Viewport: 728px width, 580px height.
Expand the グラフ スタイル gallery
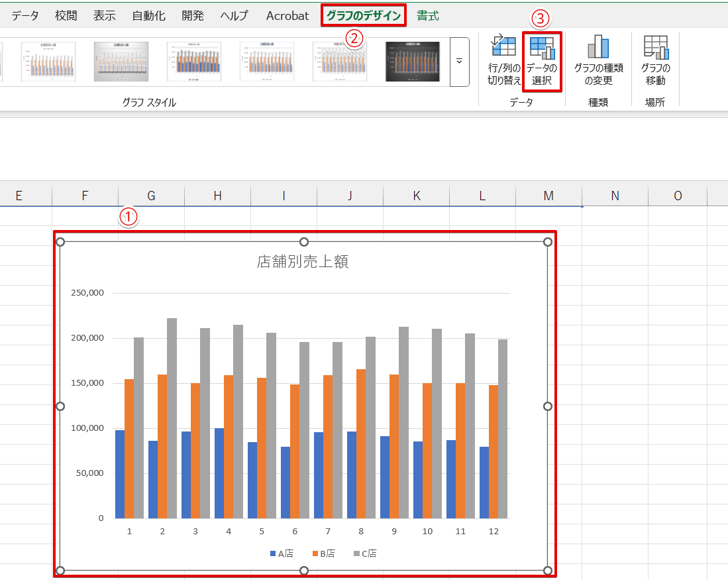click(459, 62)
